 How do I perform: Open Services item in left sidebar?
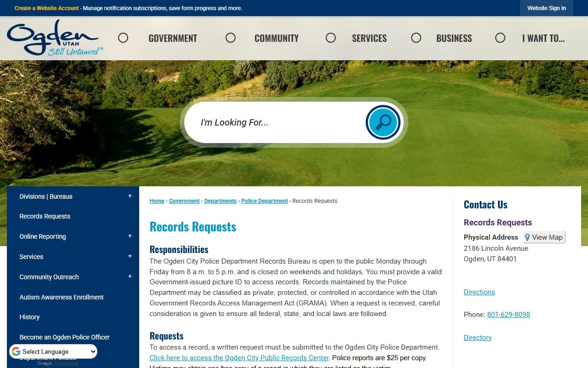pos(31,257)
